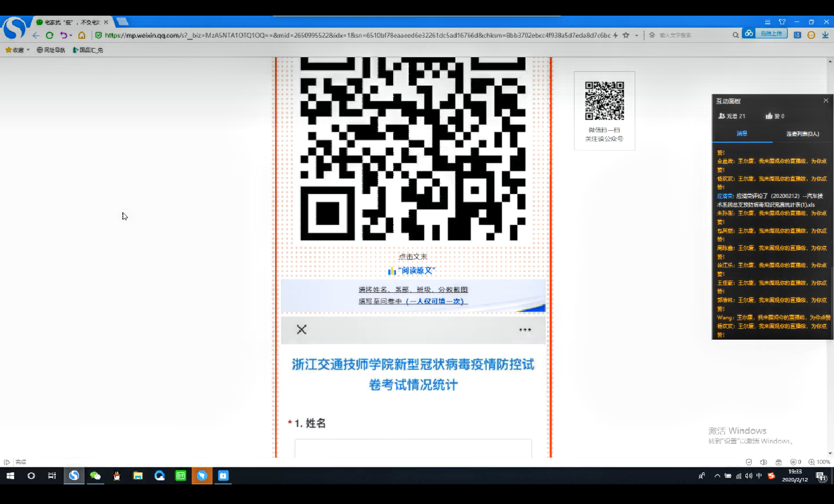Click the like thumbs-up icon in interaction panel
Viewport: 834px width, 504px height.
click(769, 116)
